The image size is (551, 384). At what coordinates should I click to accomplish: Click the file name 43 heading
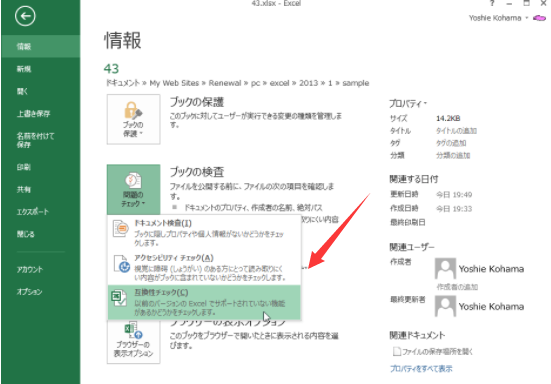tap(111, 69)
